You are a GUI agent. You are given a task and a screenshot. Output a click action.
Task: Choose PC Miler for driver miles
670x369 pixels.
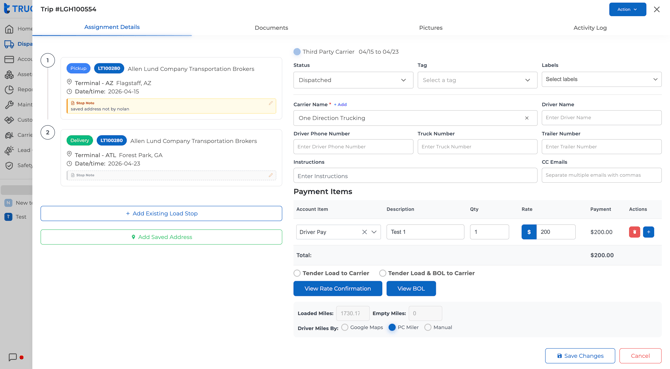(392, 328)
